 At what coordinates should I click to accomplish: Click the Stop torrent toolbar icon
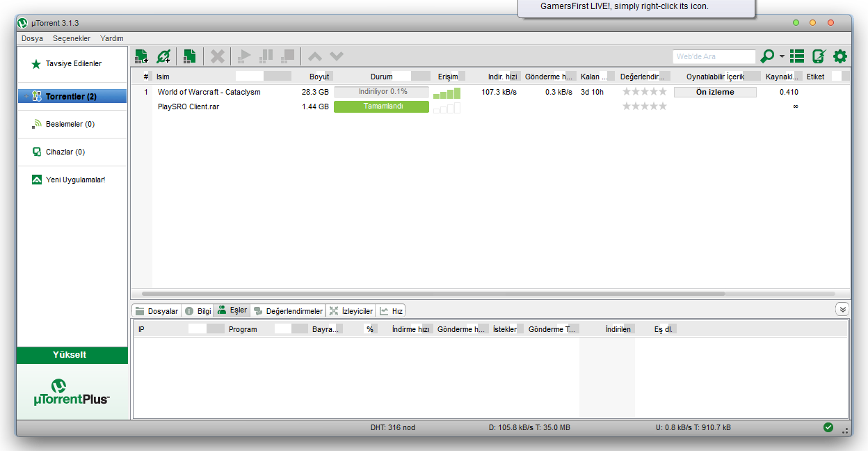click(x=287, y=56)
